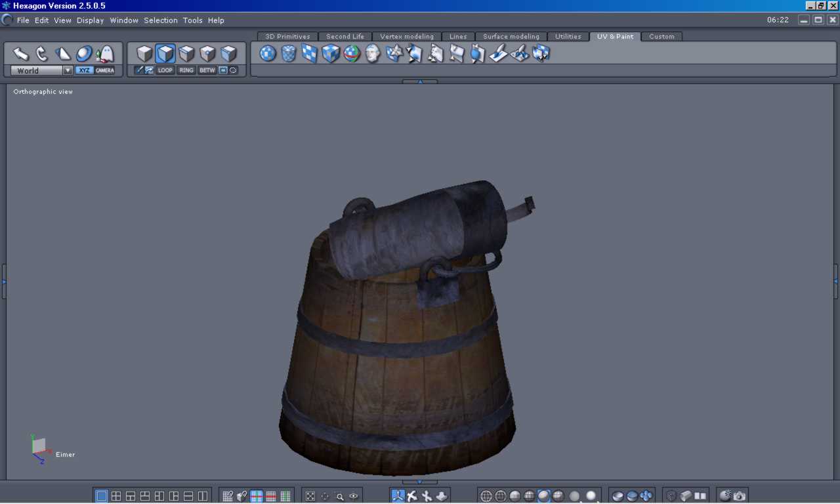
Task: Expand the collapsed panel on left edge
Action: [x=3, y=282]
